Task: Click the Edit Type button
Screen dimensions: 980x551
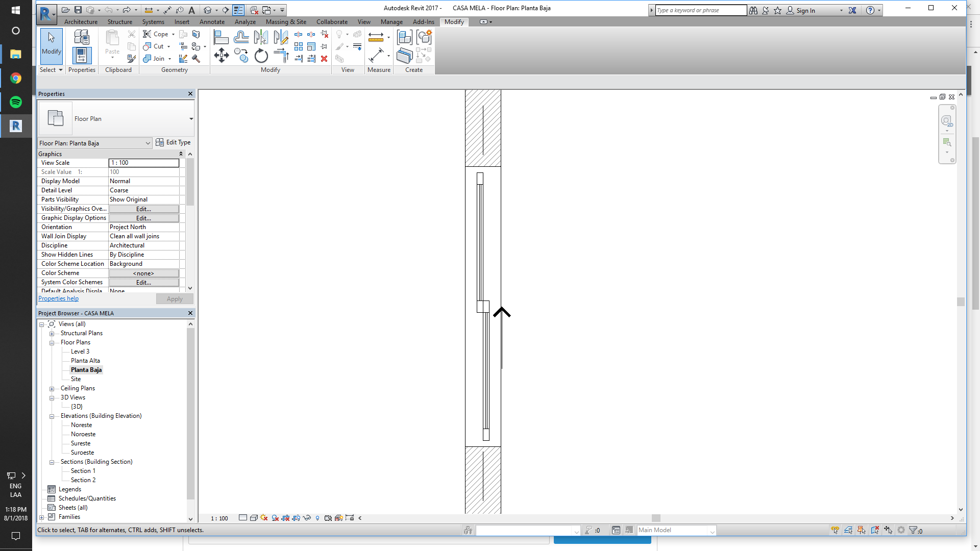Action: pos(173,142)
